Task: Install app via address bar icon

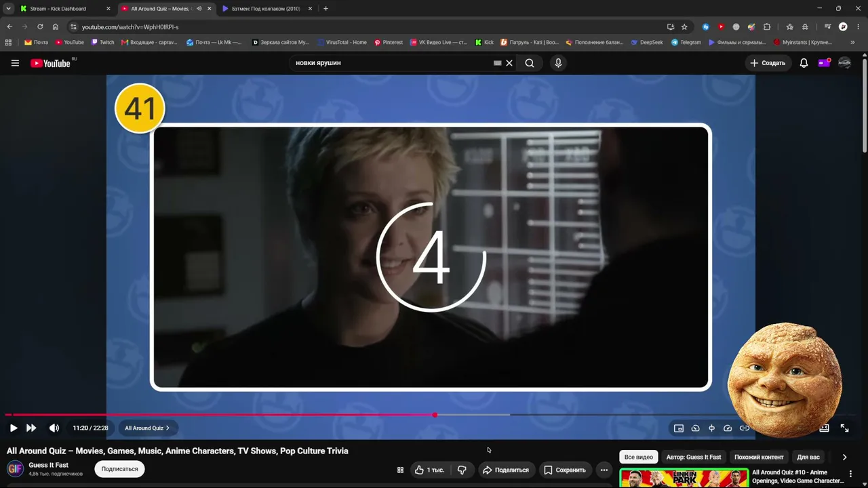Action: [671, 26]
